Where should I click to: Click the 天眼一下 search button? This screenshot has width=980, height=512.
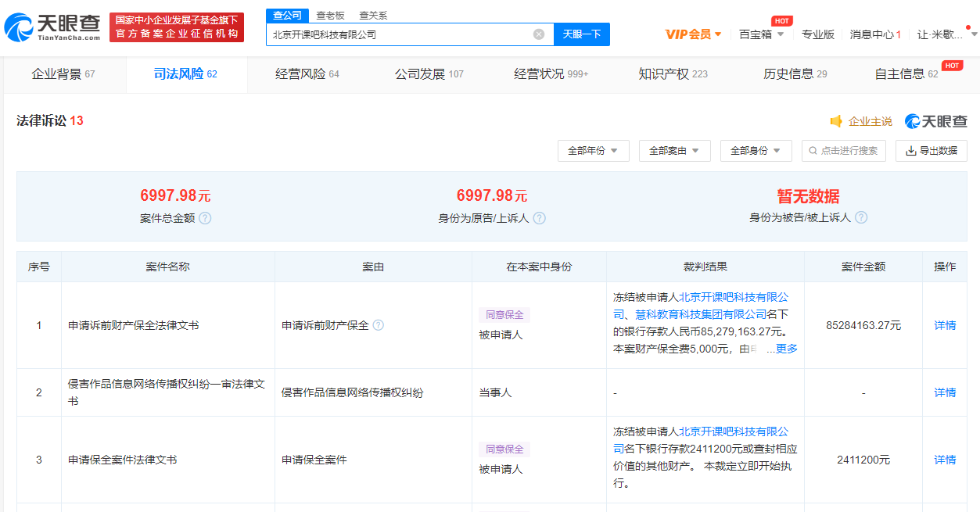(582, 34)
